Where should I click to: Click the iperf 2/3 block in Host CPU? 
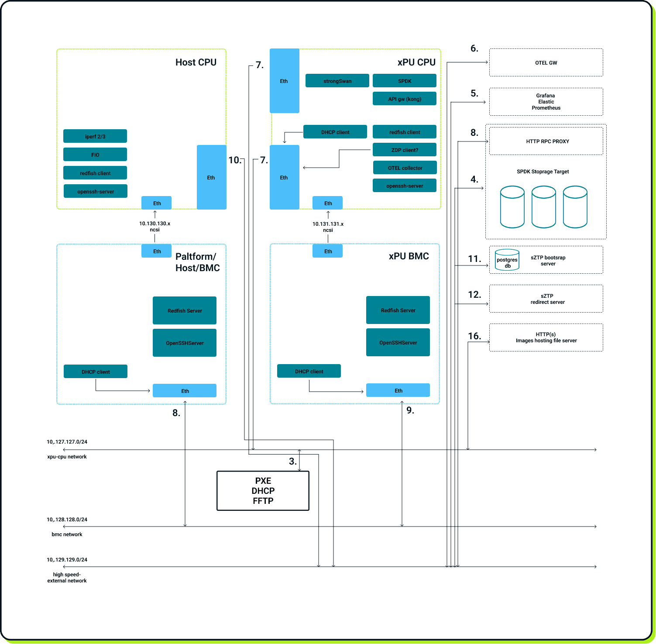click(95, 136)
